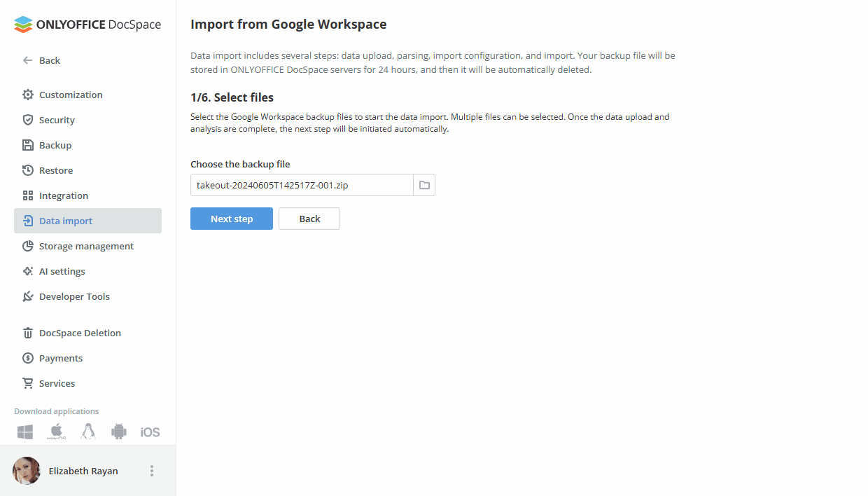Click the Next step button
868x496 pixels.
(231, 219)
